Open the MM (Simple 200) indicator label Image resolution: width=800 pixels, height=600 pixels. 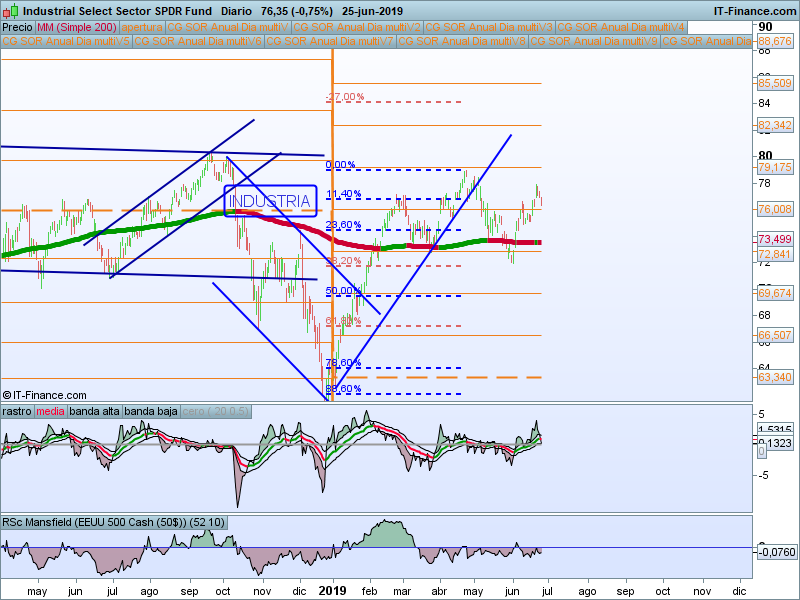coord(77,27)
